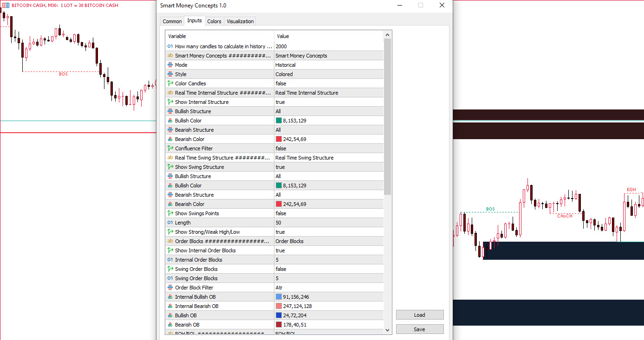This screenshot has height=340, width=644.
Task: Click the scrollbar down arrow in inputs list
Action: [x=388, y=330]
